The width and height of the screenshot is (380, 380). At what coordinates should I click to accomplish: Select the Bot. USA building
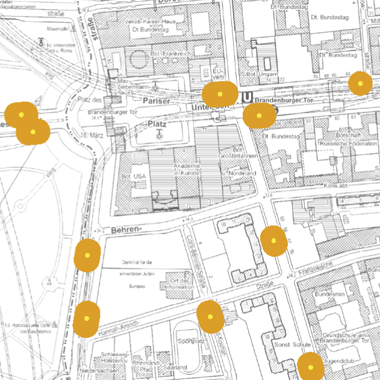point(133,182)
